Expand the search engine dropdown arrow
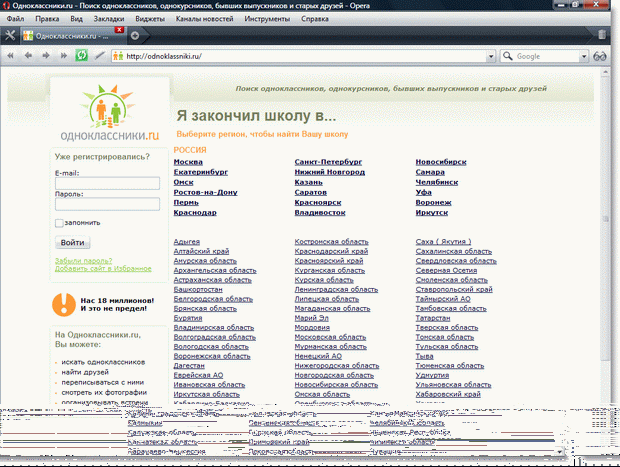This screenshot has width=620, height=467. click(x=584, y=56)
